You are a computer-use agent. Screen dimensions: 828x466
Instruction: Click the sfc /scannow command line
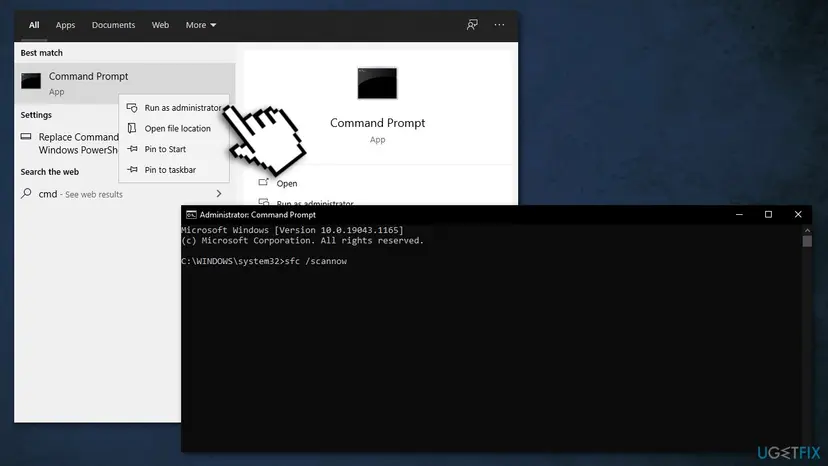264,261
